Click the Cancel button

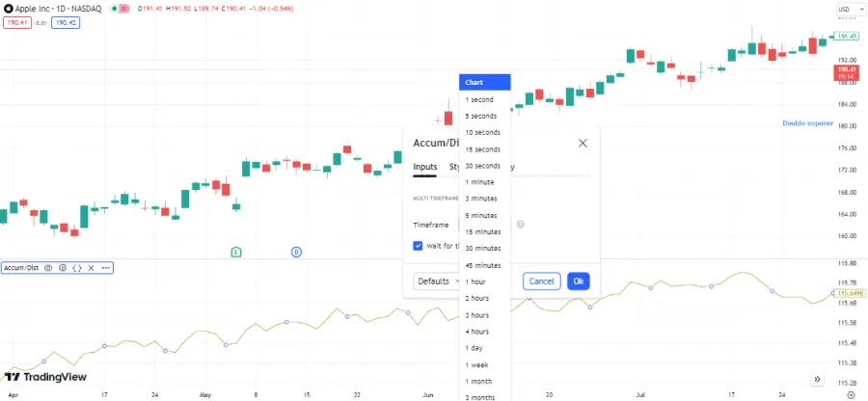tap(541, 281)
